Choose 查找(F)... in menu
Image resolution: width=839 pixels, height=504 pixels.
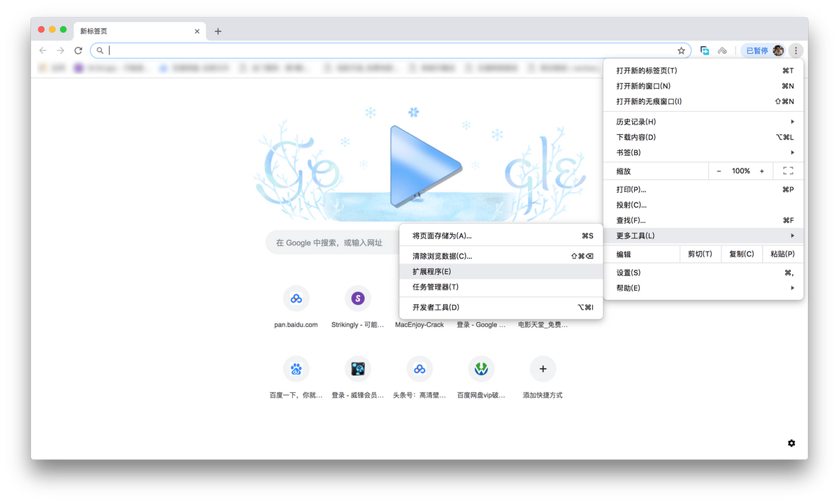coord(703,220)
